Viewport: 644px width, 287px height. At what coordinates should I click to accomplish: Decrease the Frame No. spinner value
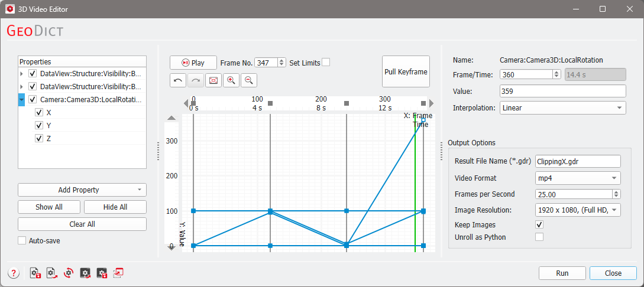point(281,65)
